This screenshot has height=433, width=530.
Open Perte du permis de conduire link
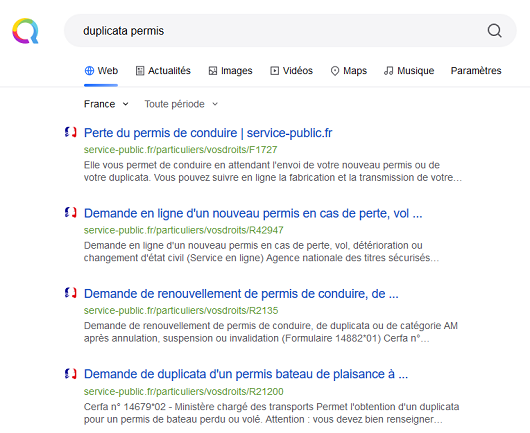pos(208,133)
